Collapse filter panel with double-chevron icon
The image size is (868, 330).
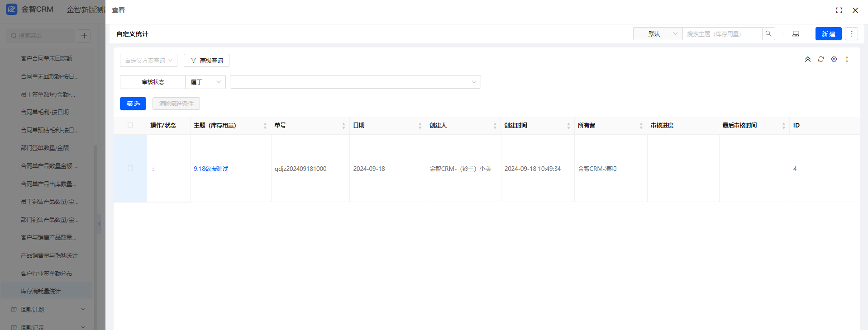click(x=807, y=59)
